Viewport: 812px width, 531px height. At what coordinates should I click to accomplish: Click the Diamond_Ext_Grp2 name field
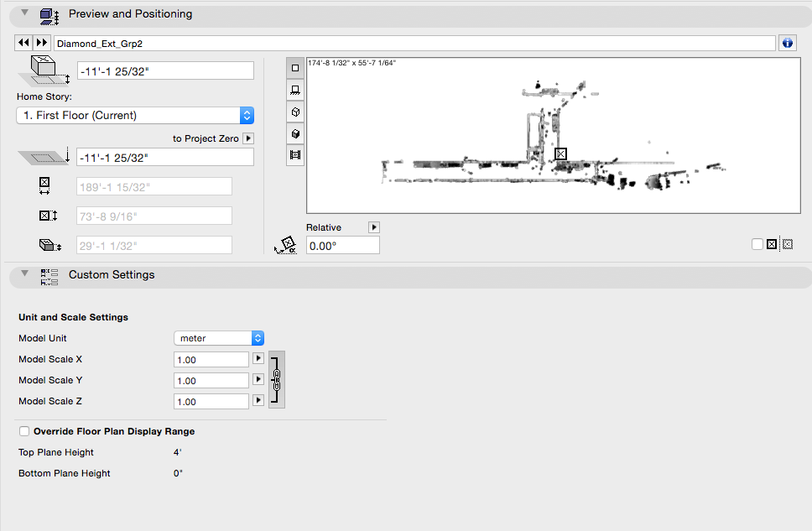tap(414, 44)
